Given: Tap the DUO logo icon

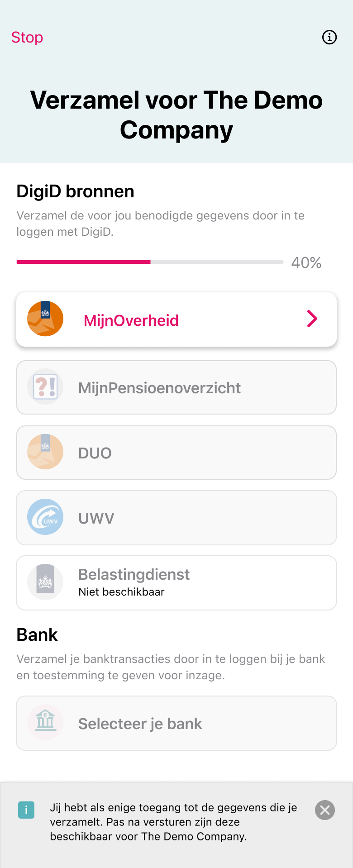Looking at the screenshot, I should (45, 452).
